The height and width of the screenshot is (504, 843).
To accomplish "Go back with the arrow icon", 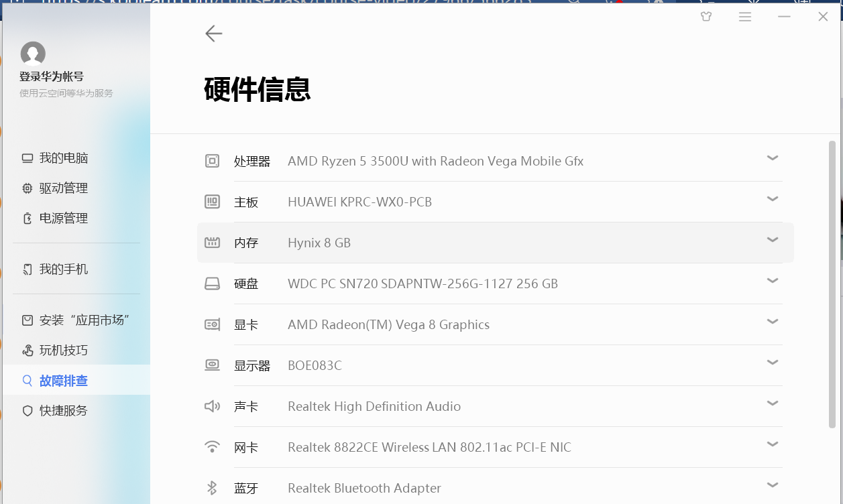I will pos(214,33).
